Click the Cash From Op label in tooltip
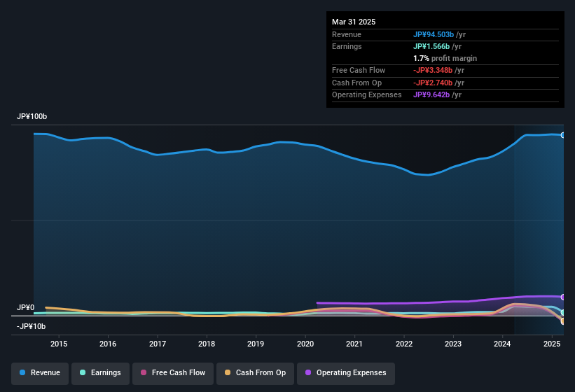575x392 pixels. (x=356, y=83)
